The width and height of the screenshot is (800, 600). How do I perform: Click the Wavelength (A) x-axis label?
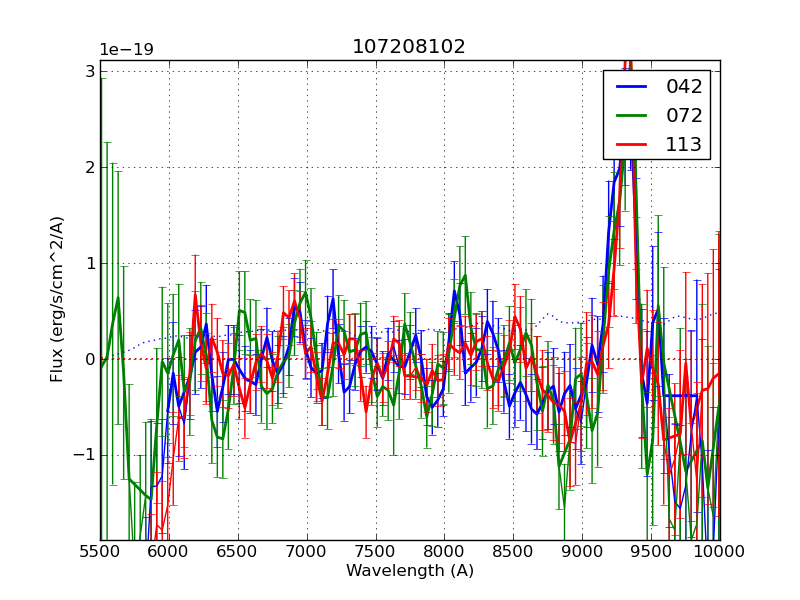[409, 571]
